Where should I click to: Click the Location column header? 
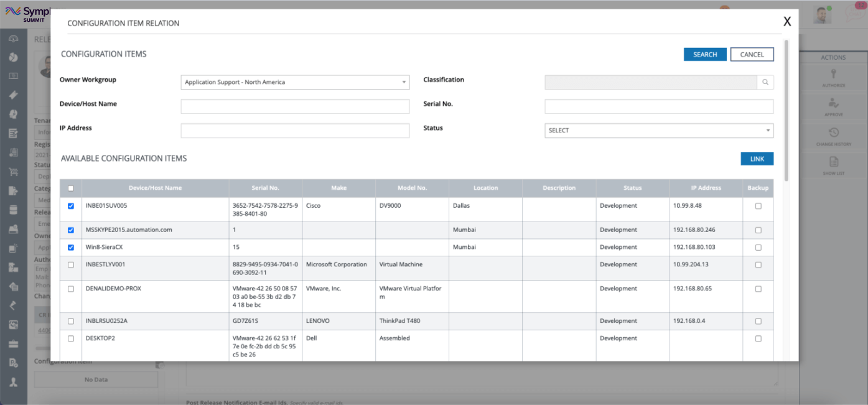pyautogui.click(x=485, y=188)
